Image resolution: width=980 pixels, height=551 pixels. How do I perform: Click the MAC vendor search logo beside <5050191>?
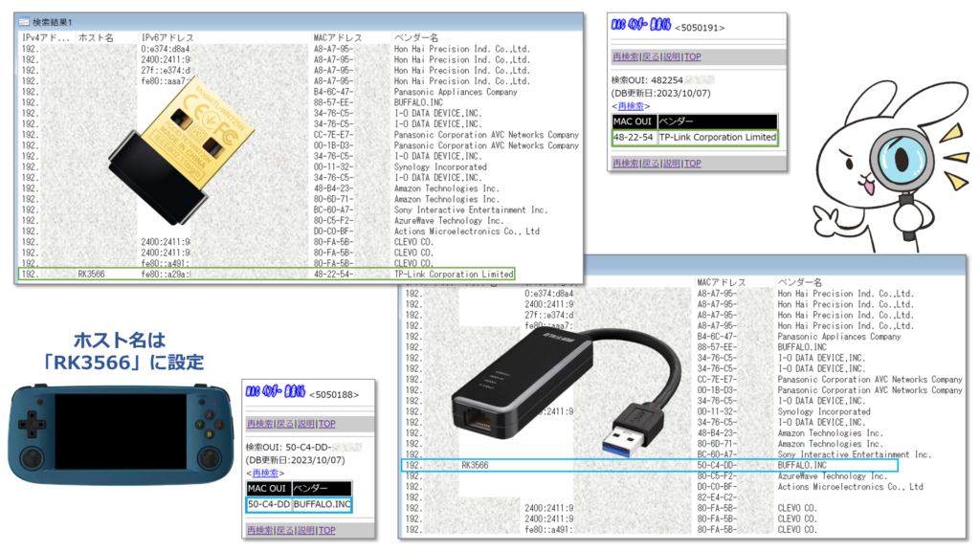[x=640, y=25]
